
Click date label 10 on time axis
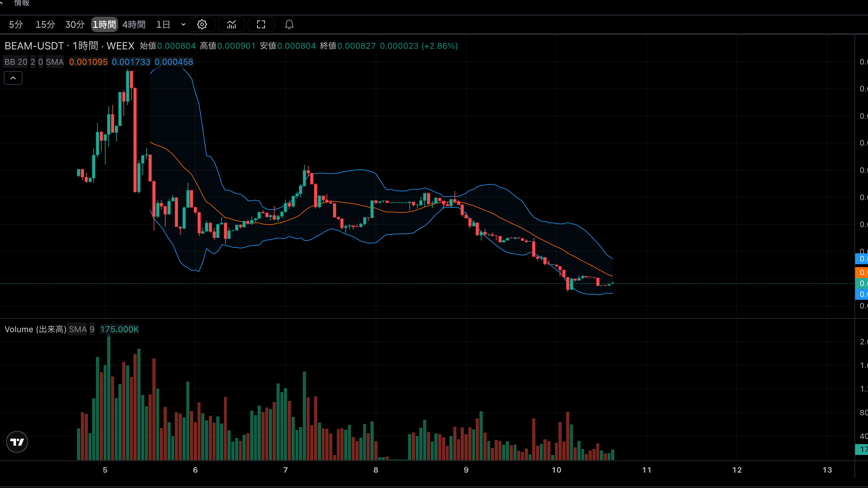tap(556, 470)
